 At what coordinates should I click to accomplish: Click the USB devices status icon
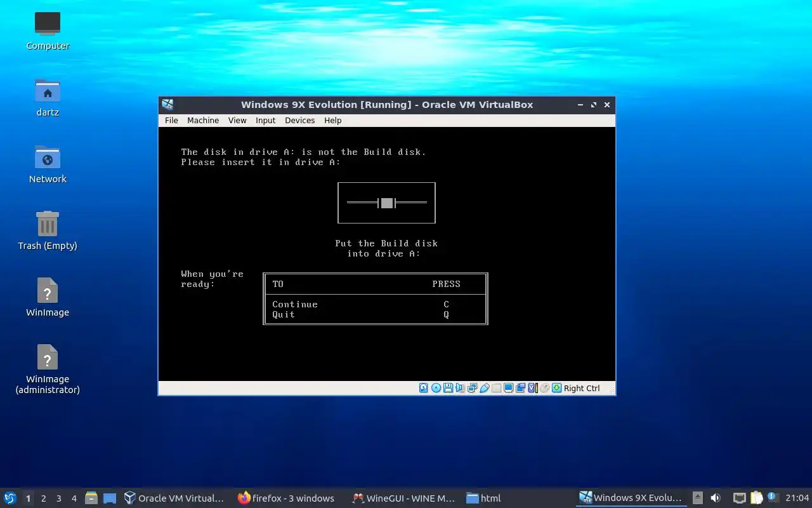click(x=485, y=388)
